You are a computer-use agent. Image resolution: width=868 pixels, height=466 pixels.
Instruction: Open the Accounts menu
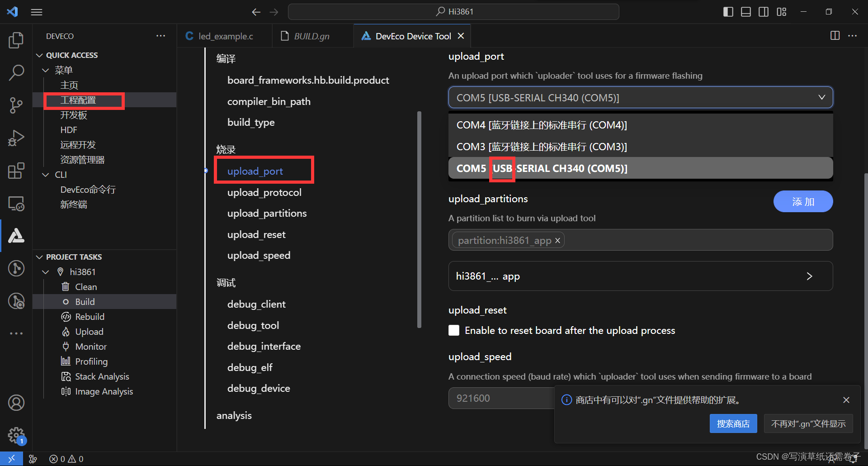pos(16,403)
